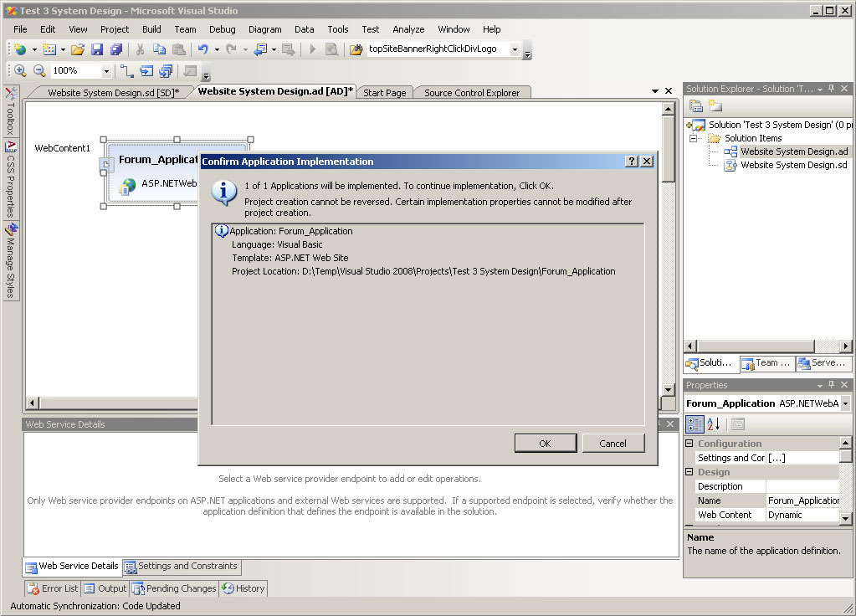Click the Add New Solution Folder icon
The height and width of the screenshot is (616, 856).
tap(715, 106)
